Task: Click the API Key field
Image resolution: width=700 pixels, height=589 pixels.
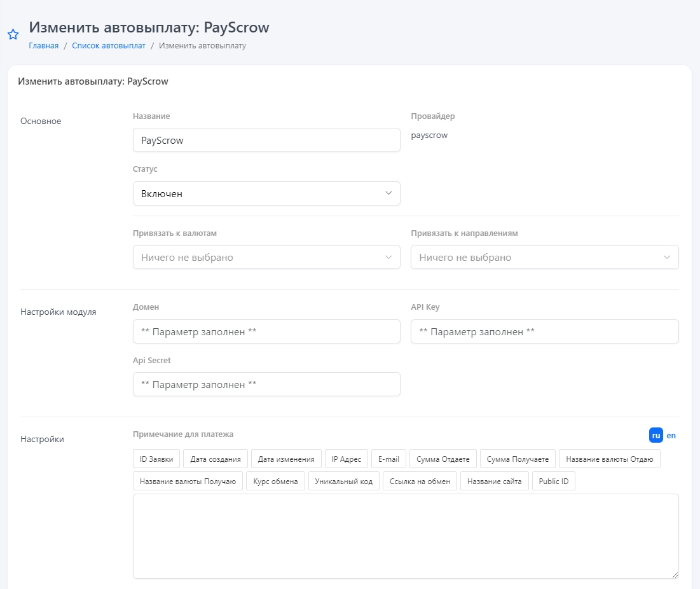Action: (x=544, y=331)
